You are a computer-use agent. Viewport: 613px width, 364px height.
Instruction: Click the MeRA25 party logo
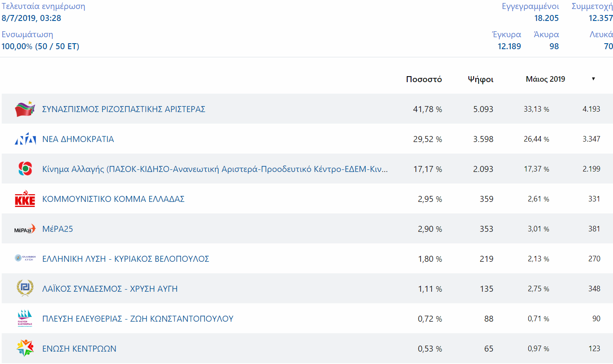[25, 229]
